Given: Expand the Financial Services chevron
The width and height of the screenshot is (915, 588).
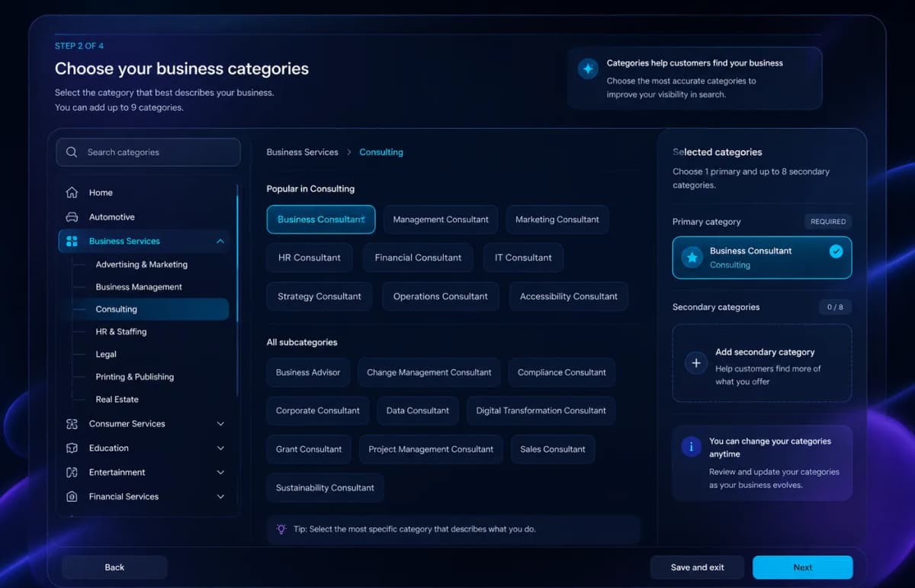Looking at the screenshot, I should pos(220,496).
